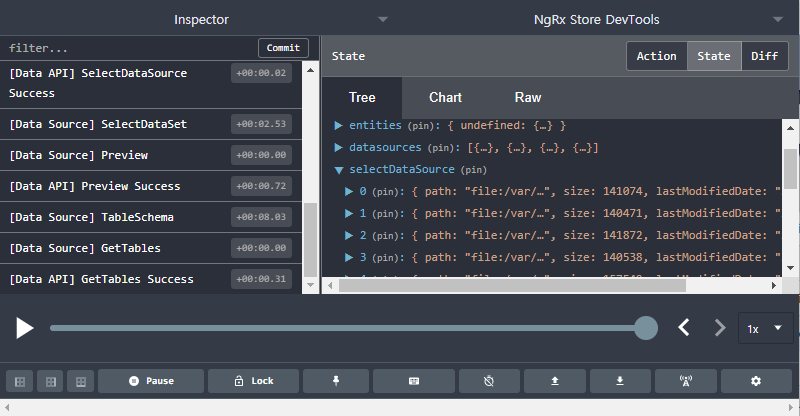The image size is (800, 416).
Task: Step to next action arrow
Action: [719, 328]
